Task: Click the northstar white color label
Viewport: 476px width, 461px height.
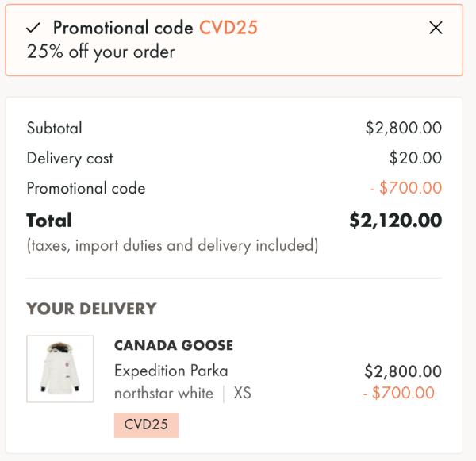Action: click(x=163, y=393)
